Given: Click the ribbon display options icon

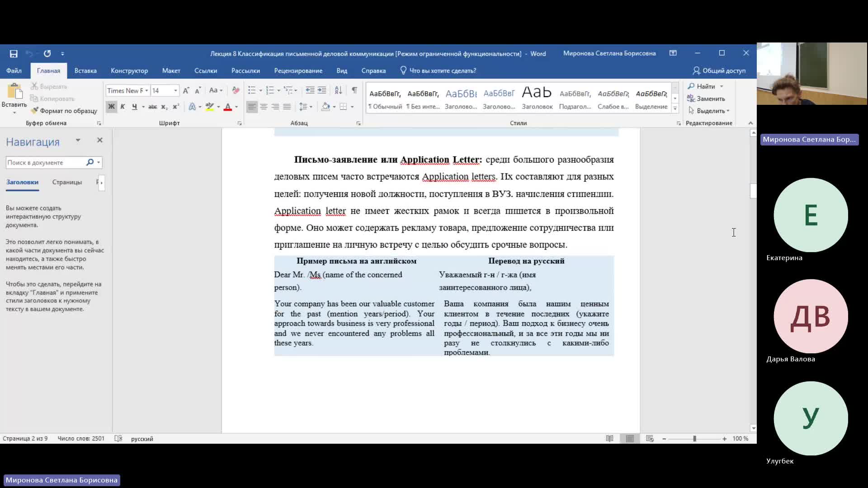Looking at the screenshot, I should point(673,53).
